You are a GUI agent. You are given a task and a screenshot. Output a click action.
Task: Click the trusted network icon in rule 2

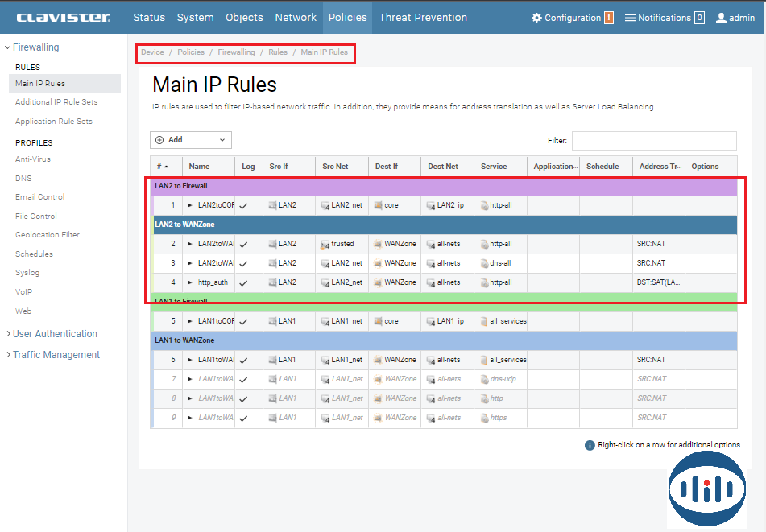(325, 244)
